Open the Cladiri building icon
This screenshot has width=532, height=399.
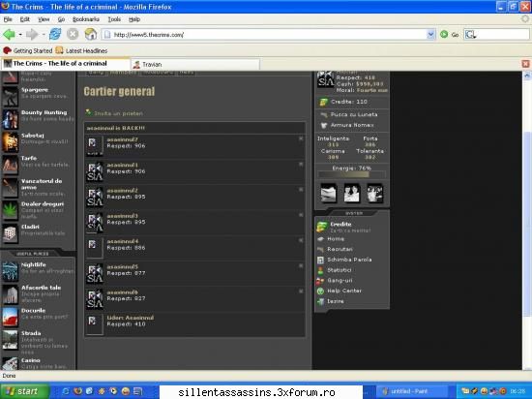point(10,233)
